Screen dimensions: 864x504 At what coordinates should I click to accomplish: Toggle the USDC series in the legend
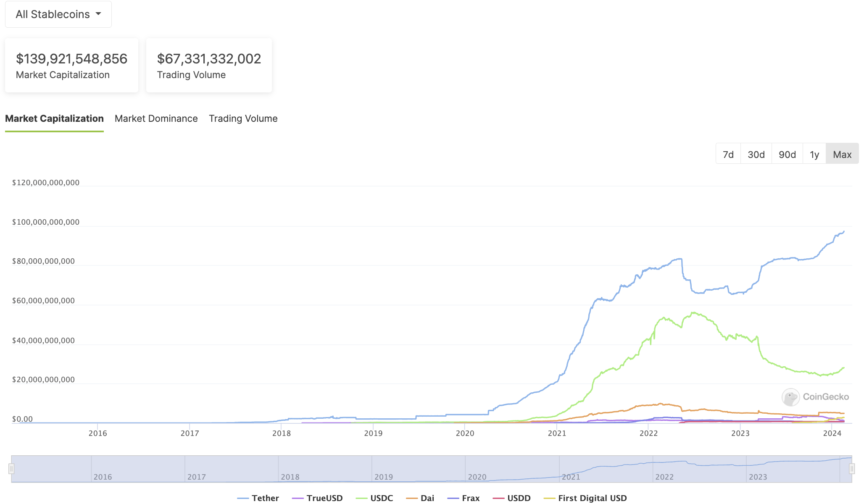374,498
